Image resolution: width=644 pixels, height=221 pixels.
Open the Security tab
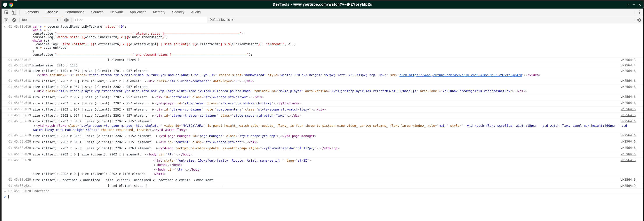tap(178, 12)
